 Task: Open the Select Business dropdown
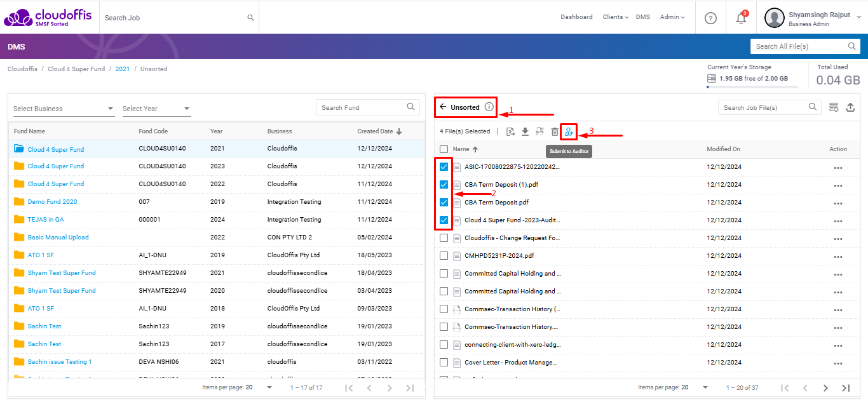coord(64,109)
